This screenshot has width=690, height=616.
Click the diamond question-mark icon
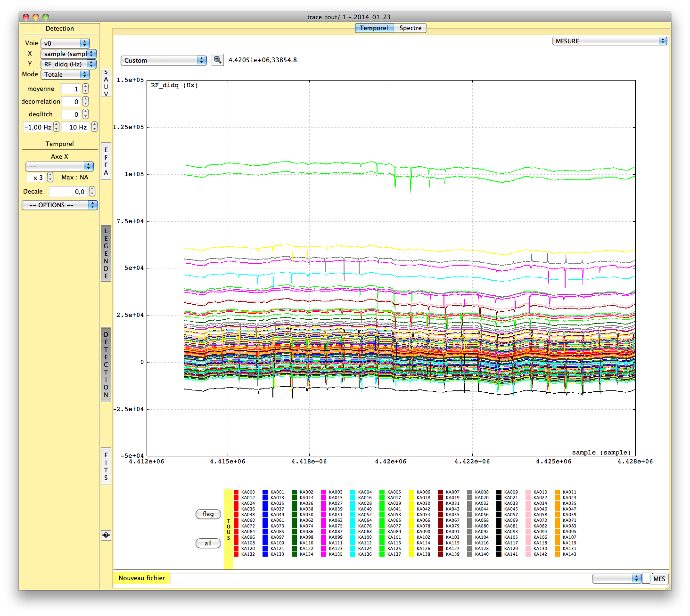(x=106, y=535)
